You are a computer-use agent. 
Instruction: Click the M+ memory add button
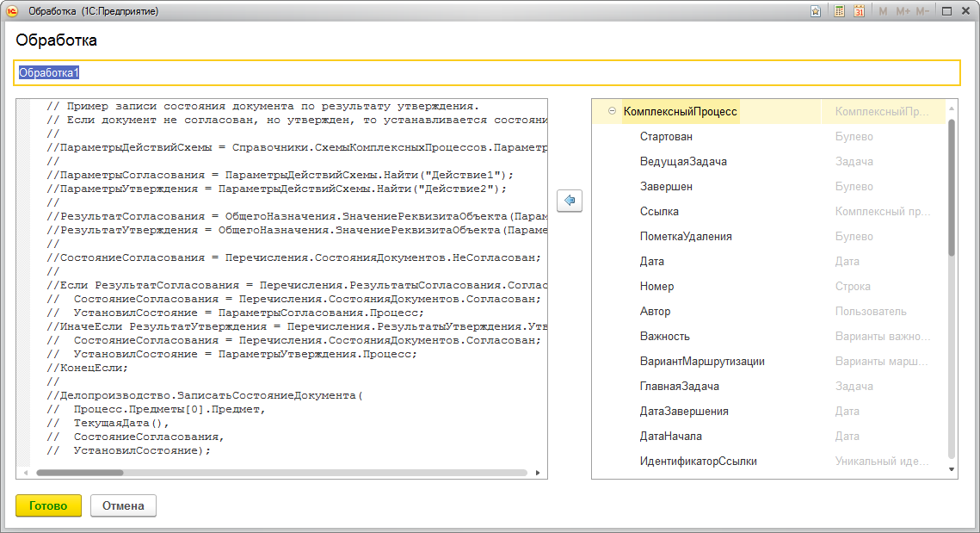pos(903,11)
